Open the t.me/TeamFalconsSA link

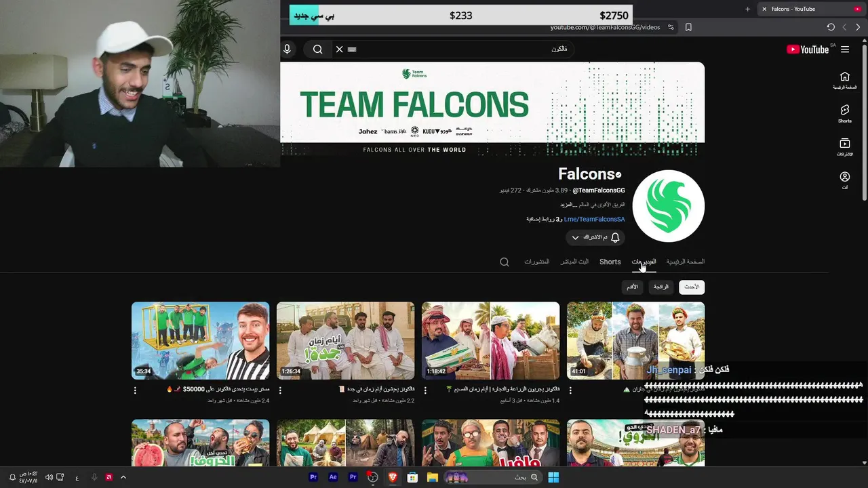pyautogui.click(x=595, y=219)
